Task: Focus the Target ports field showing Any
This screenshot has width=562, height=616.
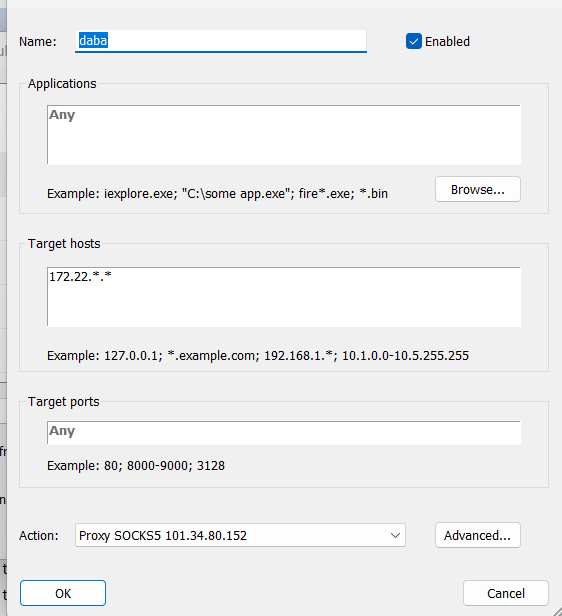Action: click(x=284, y=433)
